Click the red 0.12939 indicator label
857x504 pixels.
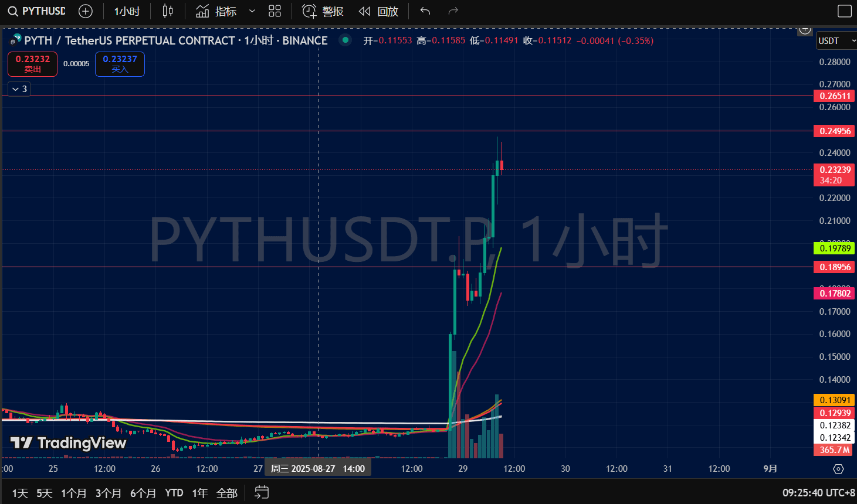coord(834,413)
